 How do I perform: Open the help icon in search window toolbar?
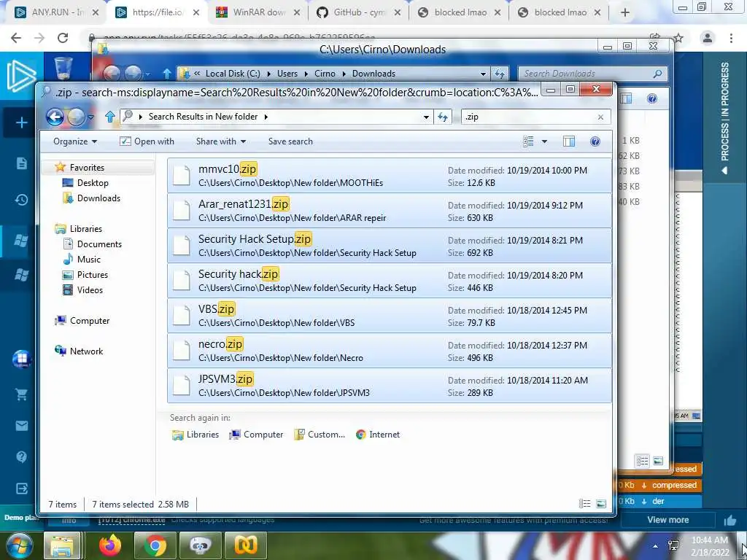click(595, 141)
